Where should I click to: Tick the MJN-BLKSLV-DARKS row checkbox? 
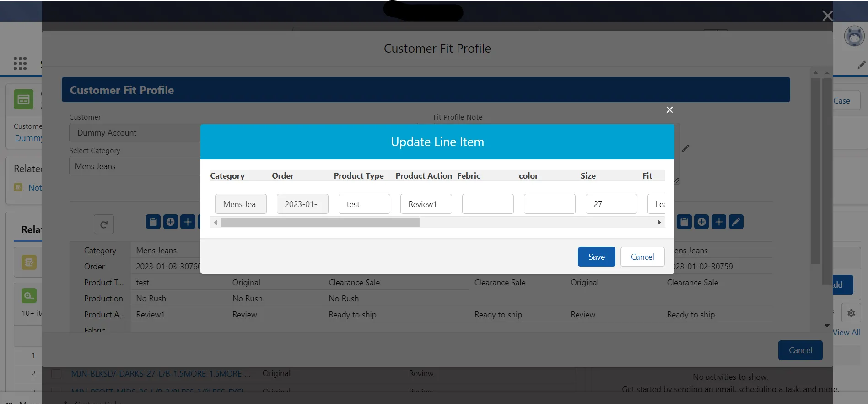click(56, 374)
